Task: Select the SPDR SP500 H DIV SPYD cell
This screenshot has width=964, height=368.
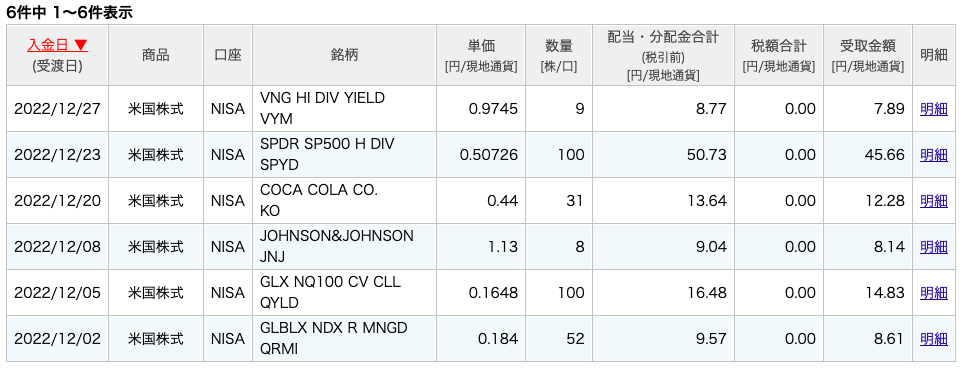Action: pos(344,155)
